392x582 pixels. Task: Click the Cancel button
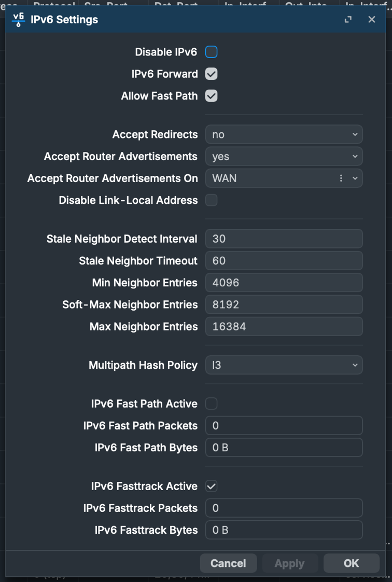click(228, 563)
